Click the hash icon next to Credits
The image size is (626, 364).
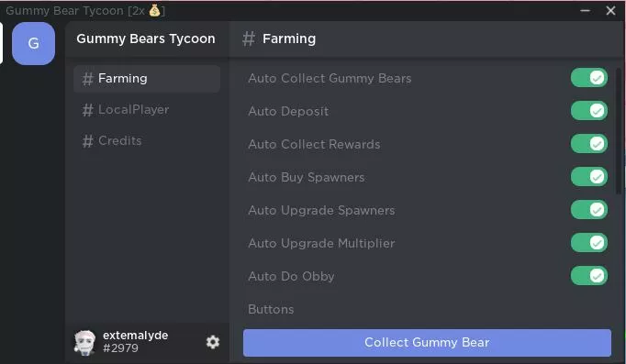[x=88, y=141]
